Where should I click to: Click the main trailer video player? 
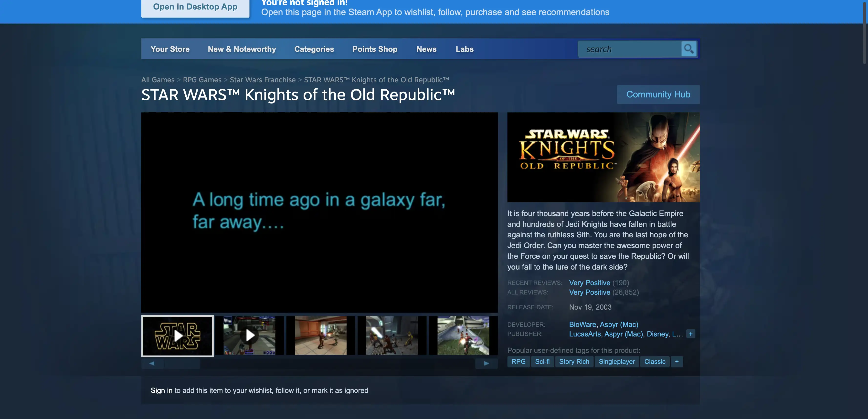(x=319, y=212)
